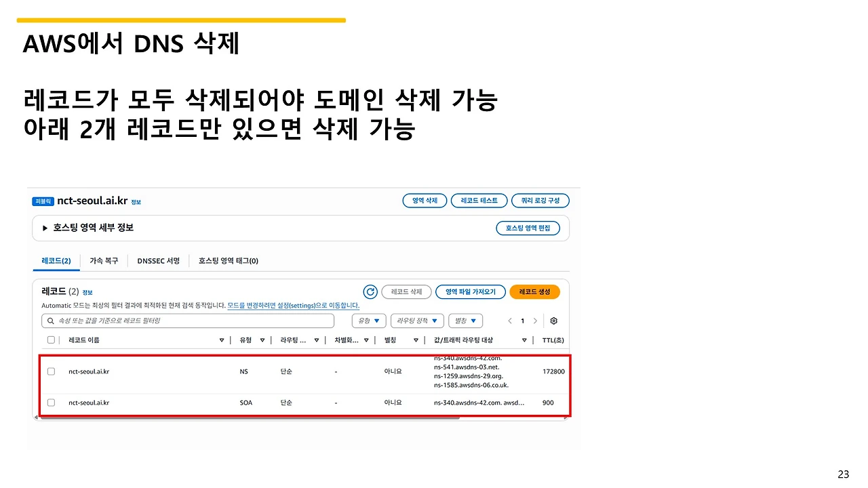Check the NS record row checkbox
Viewport: 868px width, 488px height.
[x=51, y=371]
